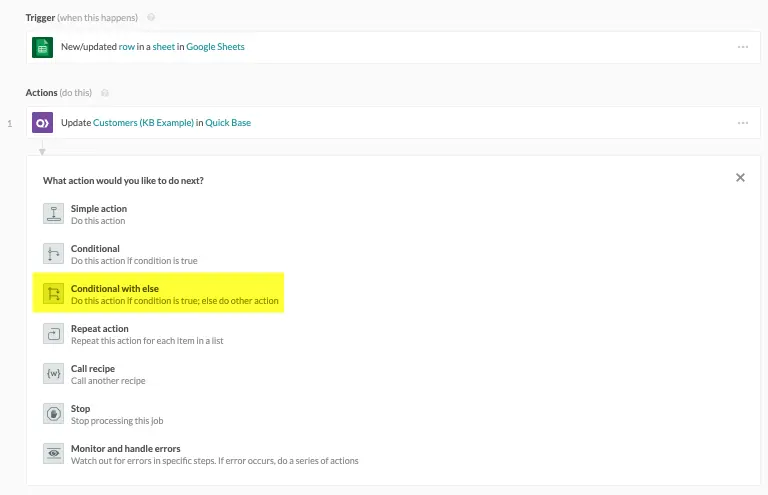
Task: Click the Simple action icon
Action: (x=53, y=214)
